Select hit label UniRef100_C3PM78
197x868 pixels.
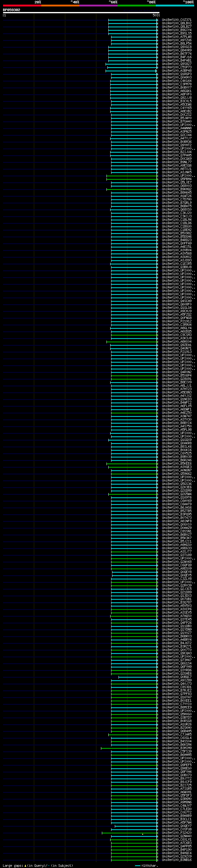click(x=176, y=84)
